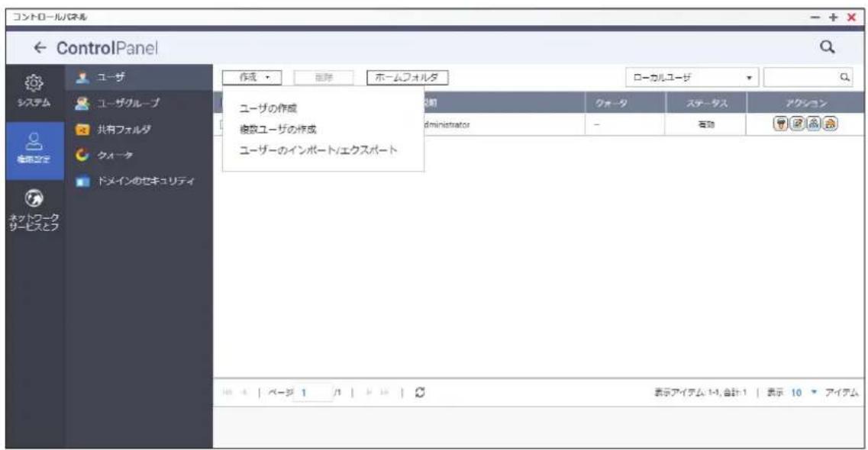Viewport: 868px width, 450px height.
Task: Refresh the user list
Action: pos(420,393)
